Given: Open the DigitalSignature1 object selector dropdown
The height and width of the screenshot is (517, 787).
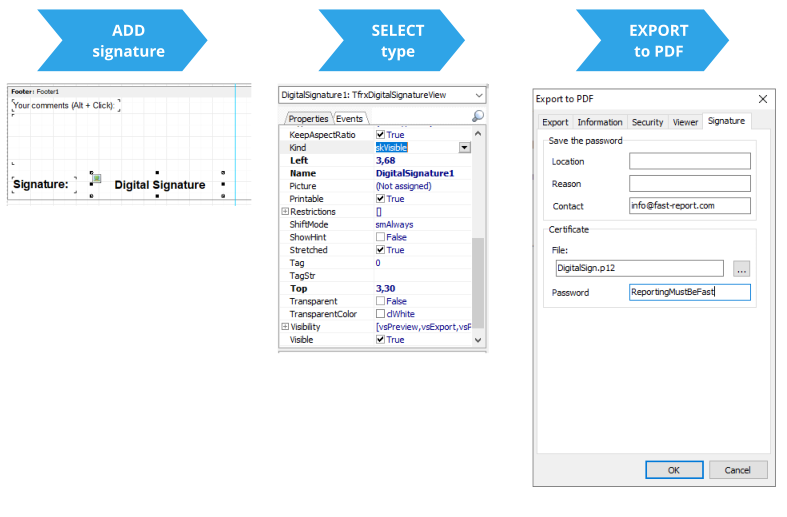Looking at the screenshot, I should click(x=477, y=95).
